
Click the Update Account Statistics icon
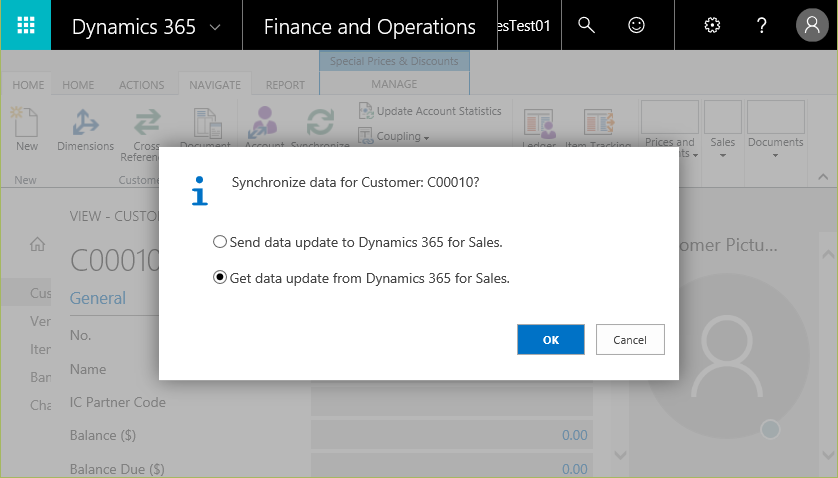tap(366, 111)
